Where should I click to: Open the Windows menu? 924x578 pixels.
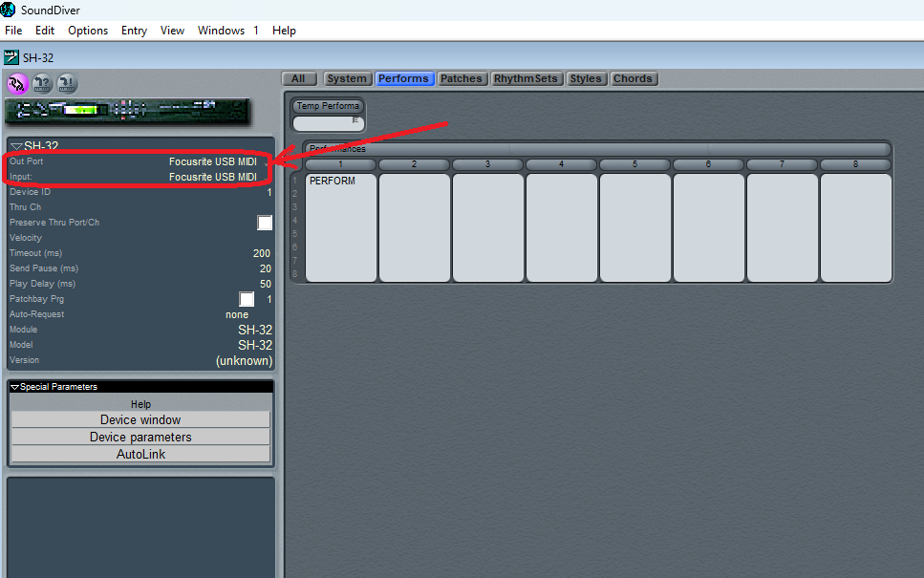pos(221,31)
